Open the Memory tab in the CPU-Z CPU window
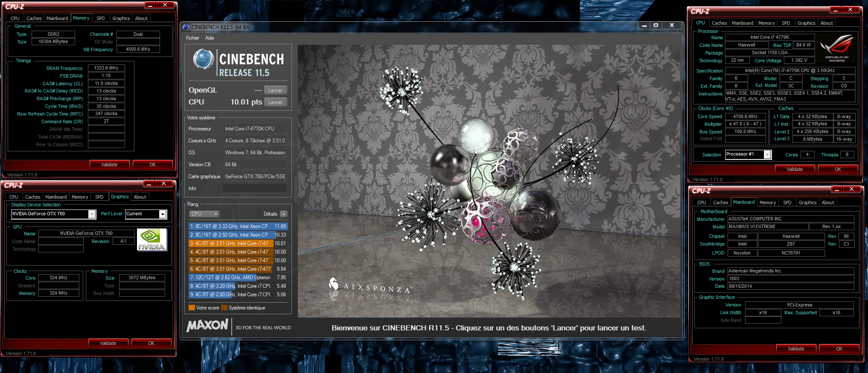 pos(766,23)
